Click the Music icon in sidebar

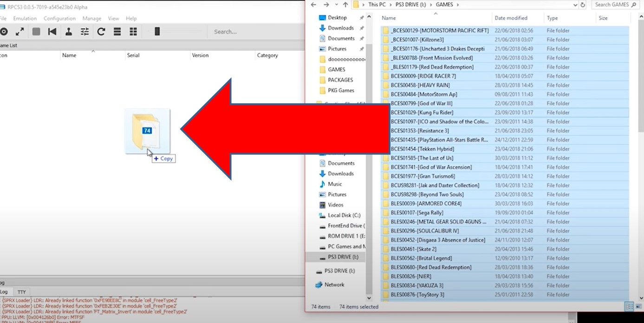coord(322,184)
